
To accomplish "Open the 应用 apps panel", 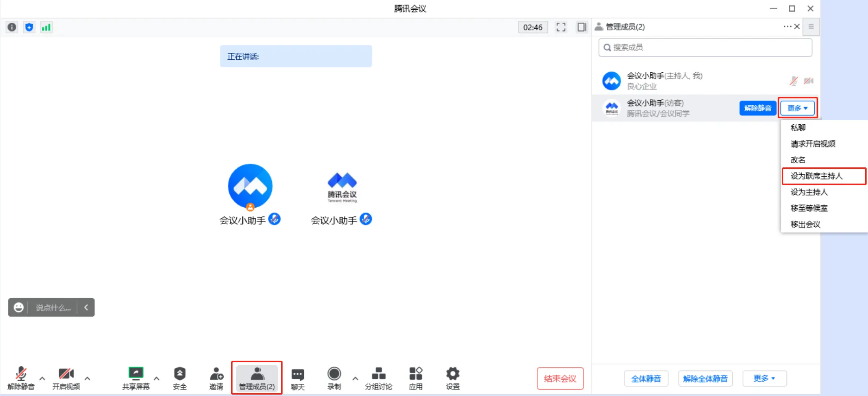I will [x=416, y=378].
